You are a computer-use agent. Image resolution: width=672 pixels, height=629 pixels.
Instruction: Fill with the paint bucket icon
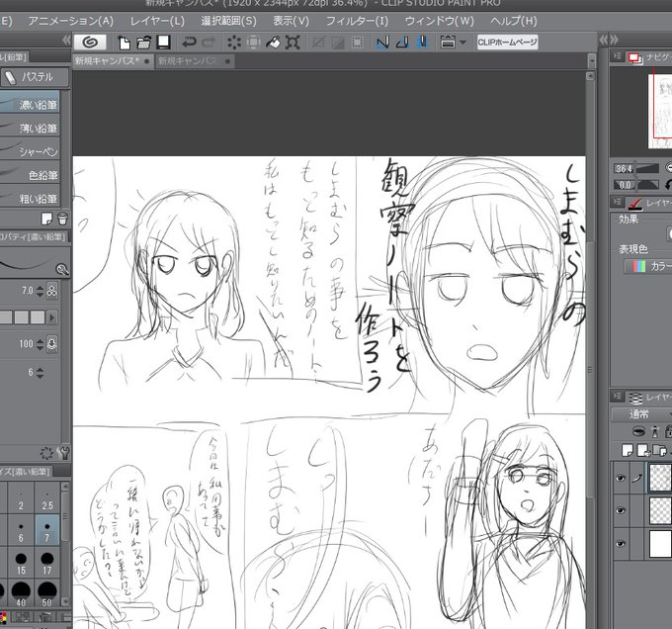(273, 43)
